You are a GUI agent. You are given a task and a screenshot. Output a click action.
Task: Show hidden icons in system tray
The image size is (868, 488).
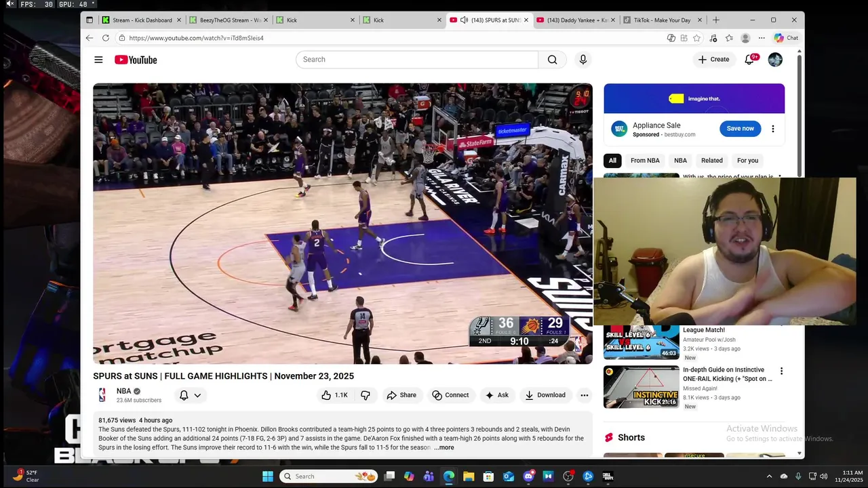[x=769, y=476]
